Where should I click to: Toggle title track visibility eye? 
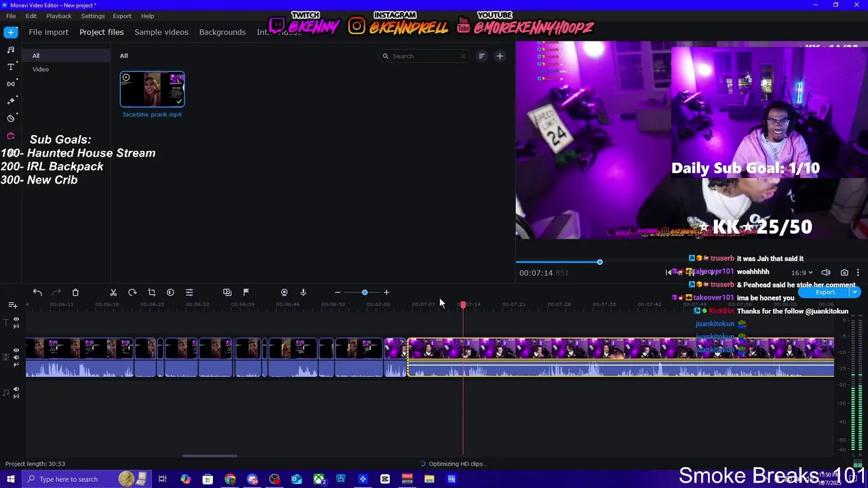(x=16, y=319)
